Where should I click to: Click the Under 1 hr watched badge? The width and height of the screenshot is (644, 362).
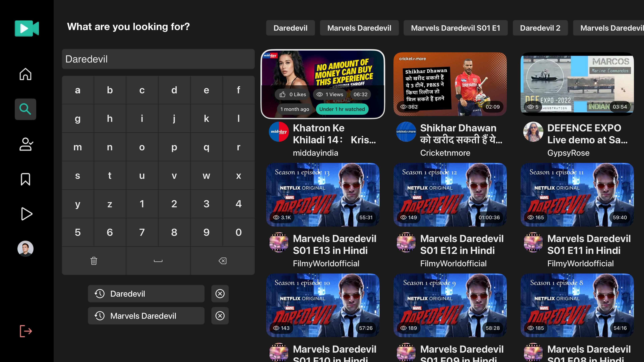point(342,109)
